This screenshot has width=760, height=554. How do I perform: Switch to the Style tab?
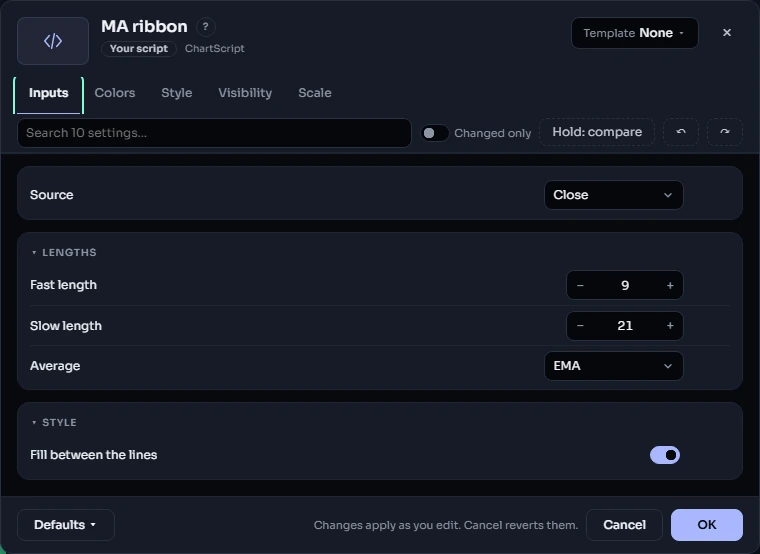[x=176, y=93]
